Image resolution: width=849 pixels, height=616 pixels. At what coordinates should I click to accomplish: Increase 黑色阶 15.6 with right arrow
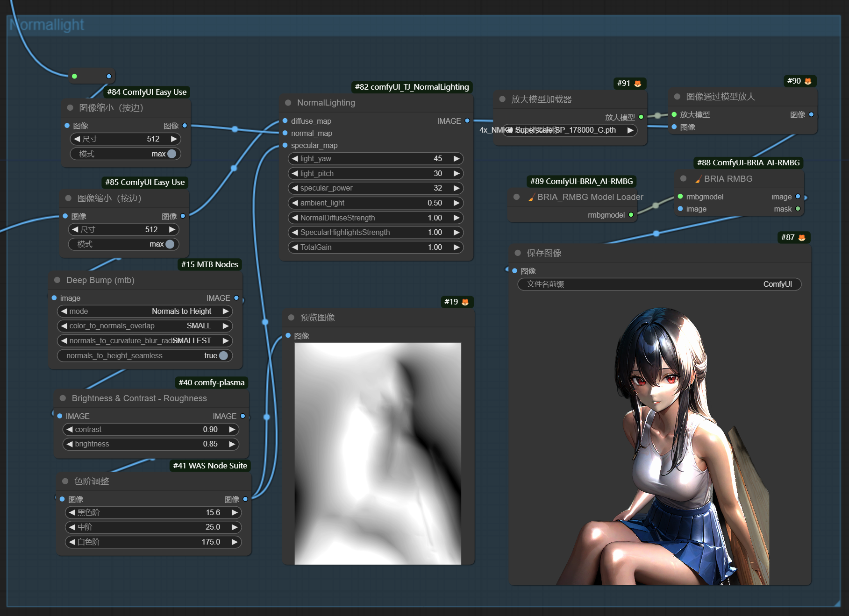pyautogui.click(x=235, y=513)
